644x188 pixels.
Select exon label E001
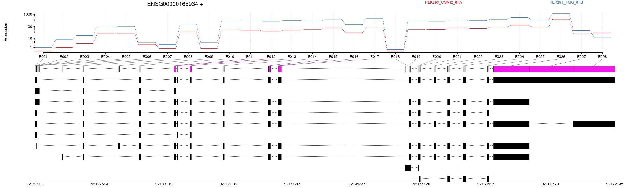click(43, 57)
